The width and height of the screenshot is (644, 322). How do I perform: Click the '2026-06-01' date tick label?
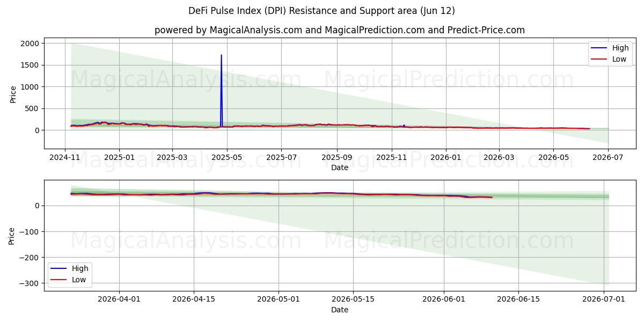(444, 300)
